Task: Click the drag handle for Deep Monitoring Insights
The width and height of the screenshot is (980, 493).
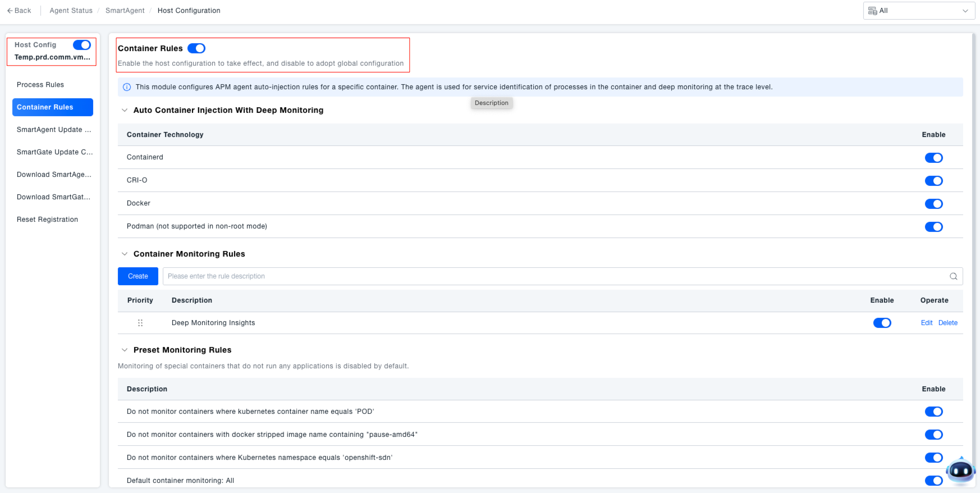Action: click(x=140, y=323)
